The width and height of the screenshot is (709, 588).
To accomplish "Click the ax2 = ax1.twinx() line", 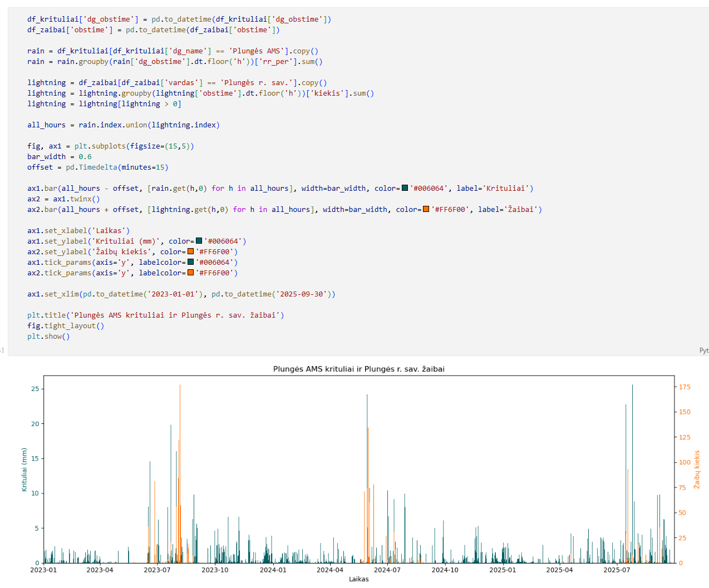I will point(63,199).
